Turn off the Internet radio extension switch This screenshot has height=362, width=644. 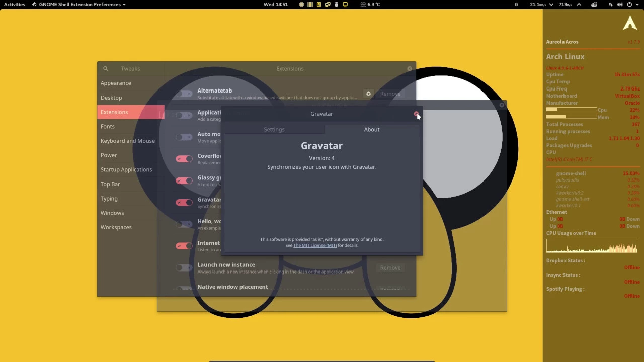point(184,246)
